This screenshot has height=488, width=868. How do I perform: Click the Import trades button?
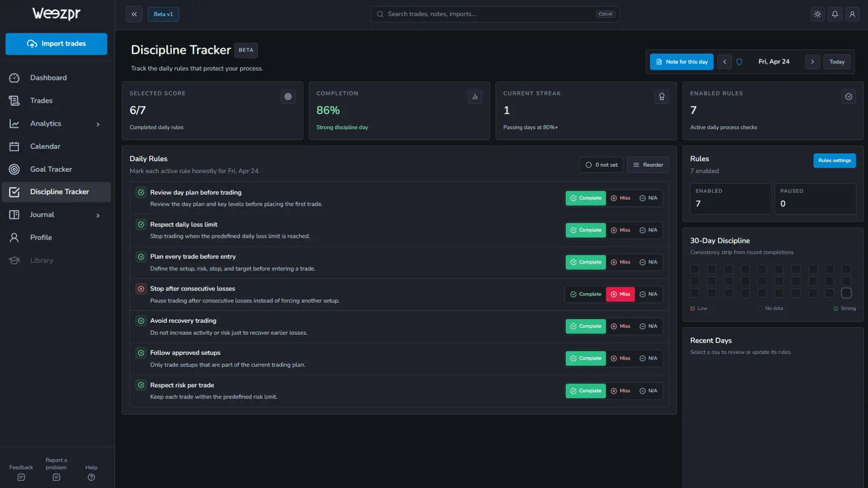[x=56, y=44]
